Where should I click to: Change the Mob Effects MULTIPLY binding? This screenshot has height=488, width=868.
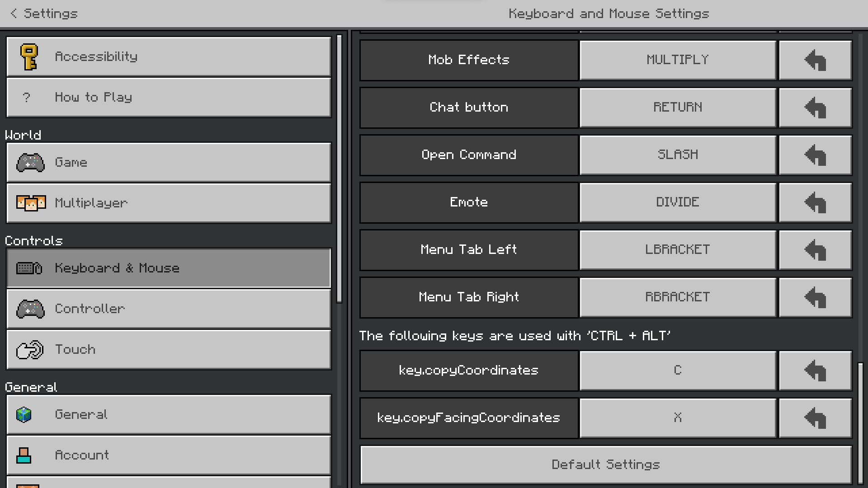coord(677,60)
